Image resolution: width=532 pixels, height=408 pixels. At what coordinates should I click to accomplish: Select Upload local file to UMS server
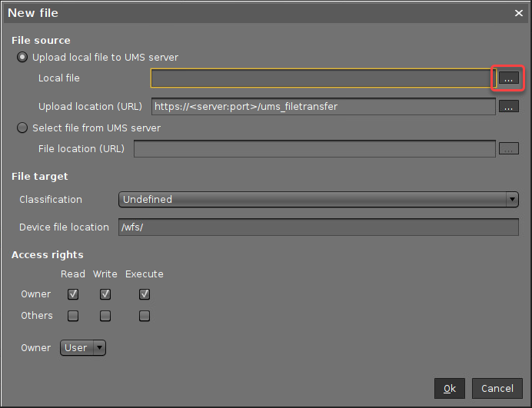[22, 58]
